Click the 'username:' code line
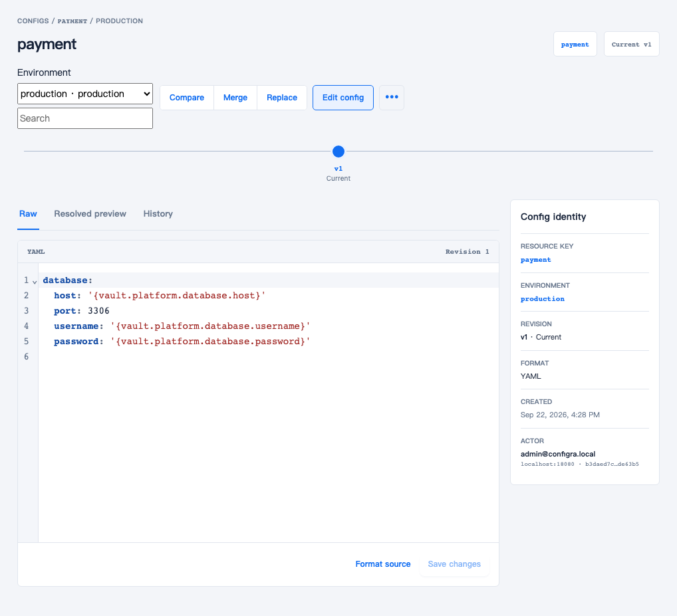 (268, 326)
